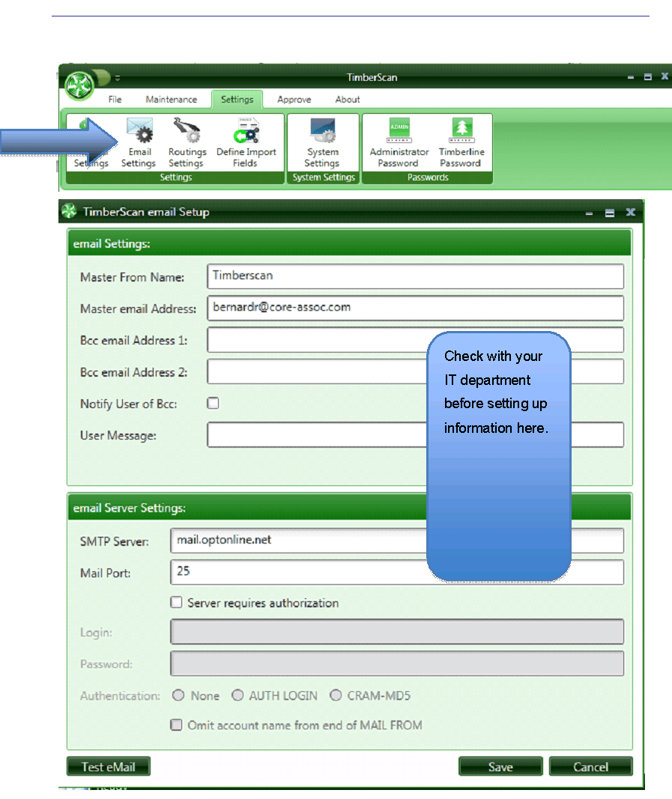This screenshot has height=799, width=672.
Task: Open Routings Settings
Action: [x=187, y=142]
